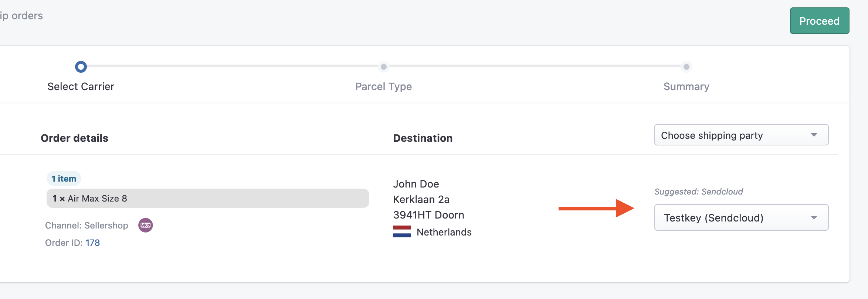Image resolution: width=868 pixels, height=299 pixels.
Task: Open order ID 178 link
Action: click(93, 243)
